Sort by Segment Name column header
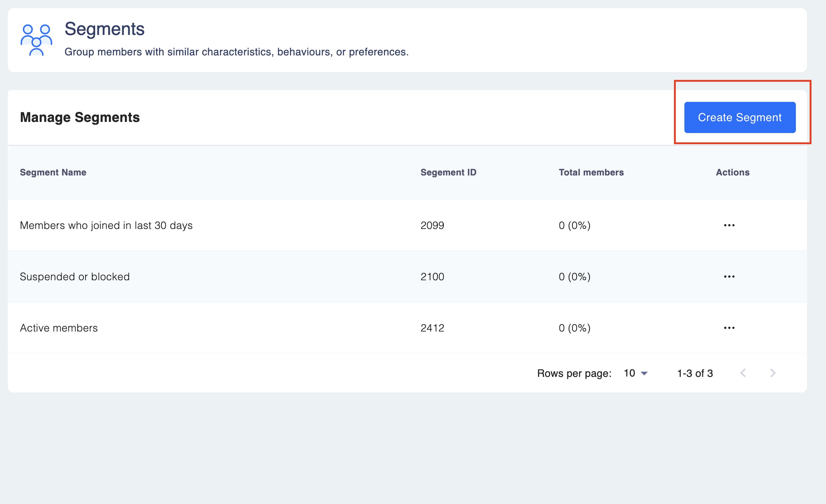The width and height of the screenshot is (826, 504). tap(53, 172)
